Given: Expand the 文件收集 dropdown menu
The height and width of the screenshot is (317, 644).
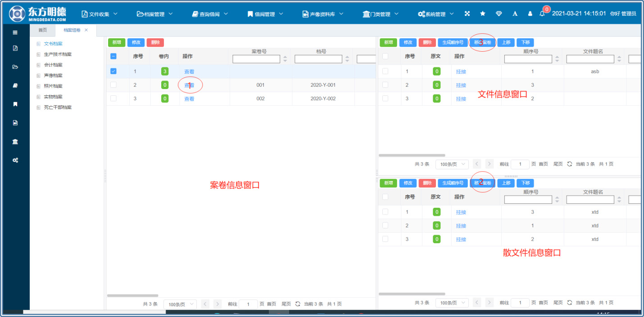Looking at the screenshot, I should 100,14.
